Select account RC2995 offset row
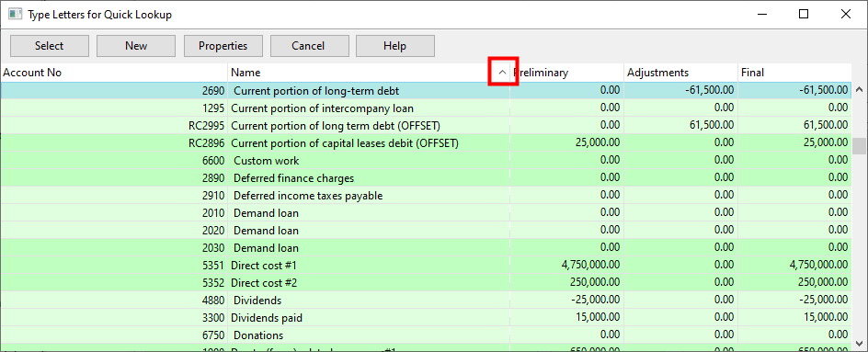This screenshot has height=352, width=868. (x=426, y=125)
